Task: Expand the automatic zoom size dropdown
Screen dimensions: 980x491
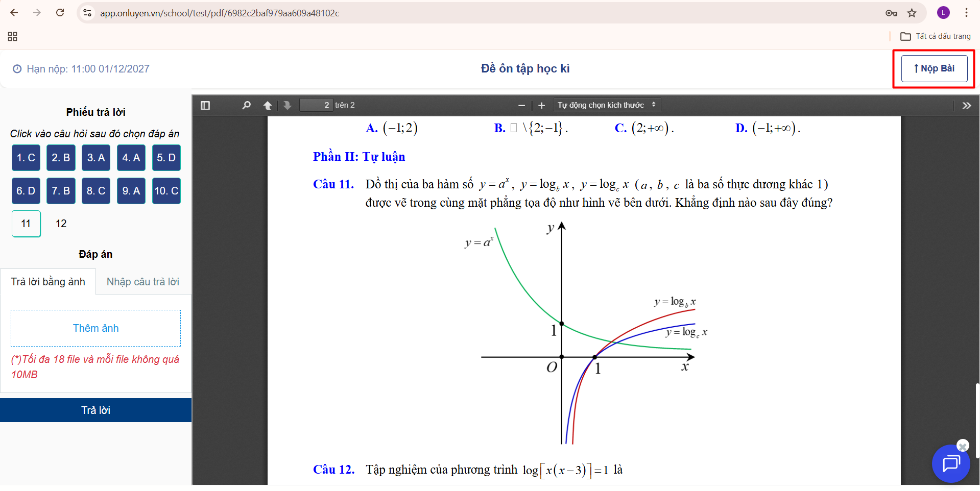Action: (x=606, y=105)
